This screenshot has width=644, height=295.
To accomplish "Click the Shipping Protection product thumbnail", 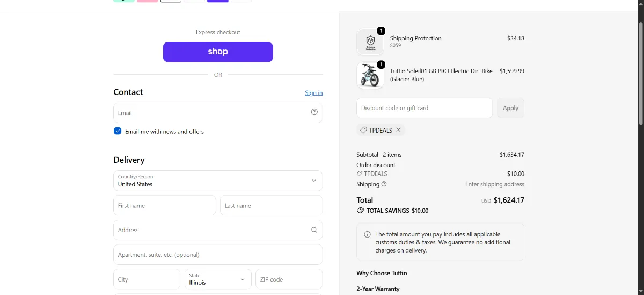I will click(x=370, y=42).
